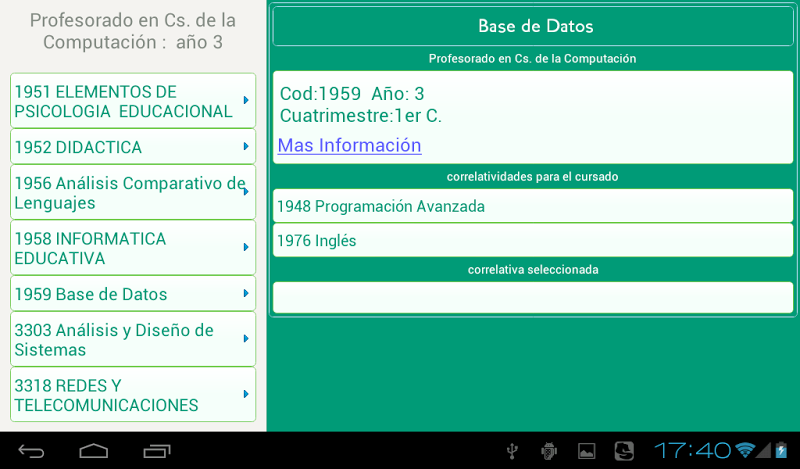Select 1951 ELEMENTOS DE PSICOLOGIA EDUCACIONAL subject
The image size is (800, 469).
pos(133,101)
